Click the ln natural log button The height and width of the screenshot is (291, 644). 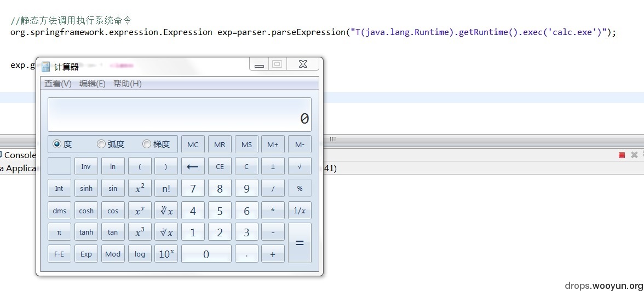tap(113, 166)
